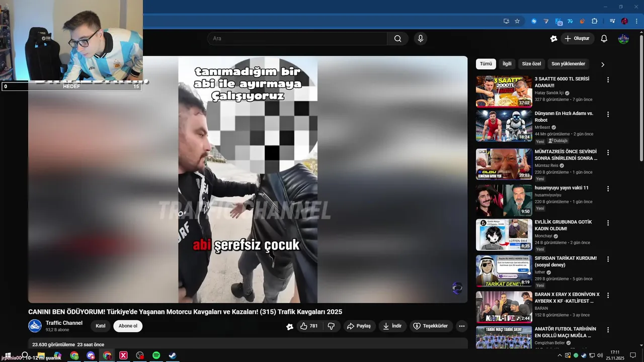Open 'MÜMTAZREİS ÖNCE SEVİNDİ' video thumbnail
Viewport: 644px width, 362px height.
click(504, 164)
